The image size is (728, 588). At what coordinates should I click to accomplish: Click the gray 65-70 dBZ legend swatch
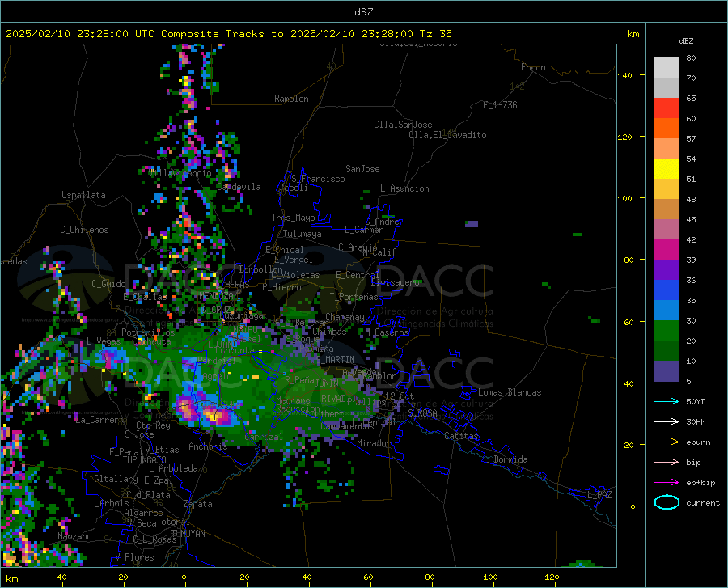[667, 87]
